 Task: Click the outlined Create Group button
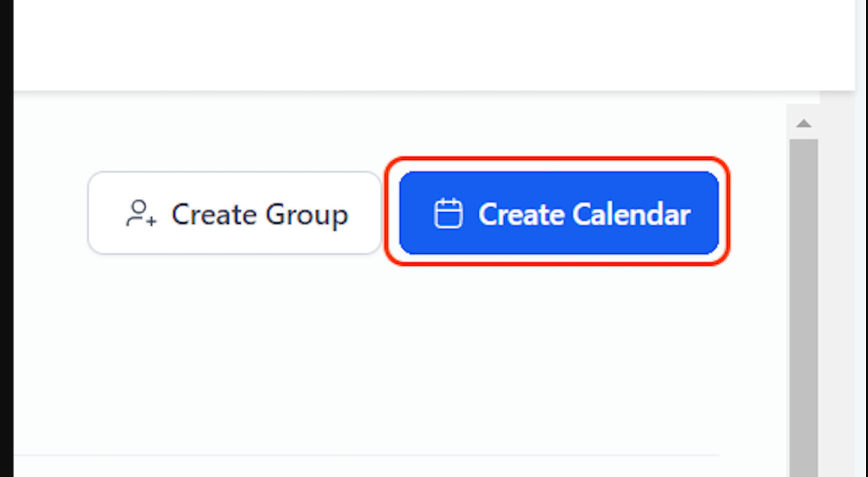click(x=235, y=213)
